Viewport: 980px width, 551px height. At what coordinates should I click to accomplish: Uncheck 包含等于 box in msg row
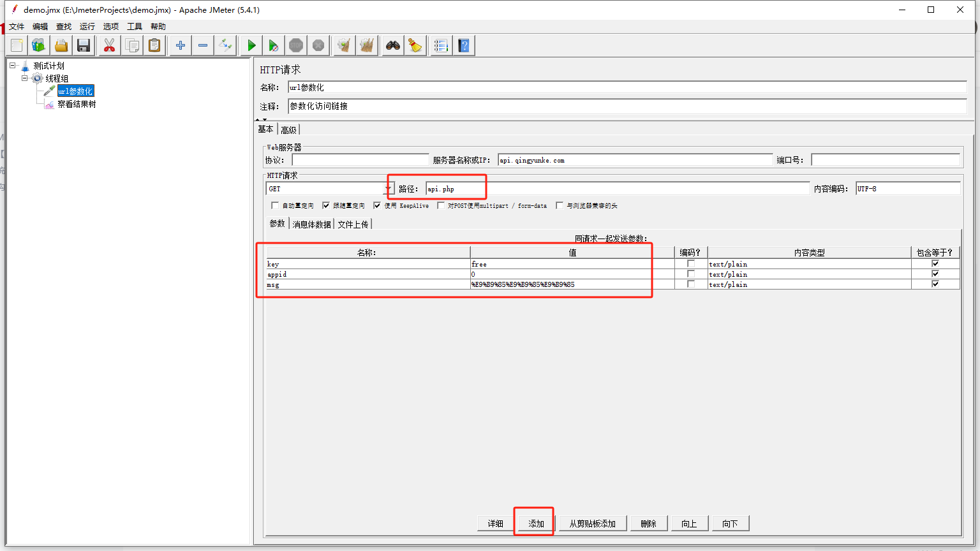coord(935,284)
